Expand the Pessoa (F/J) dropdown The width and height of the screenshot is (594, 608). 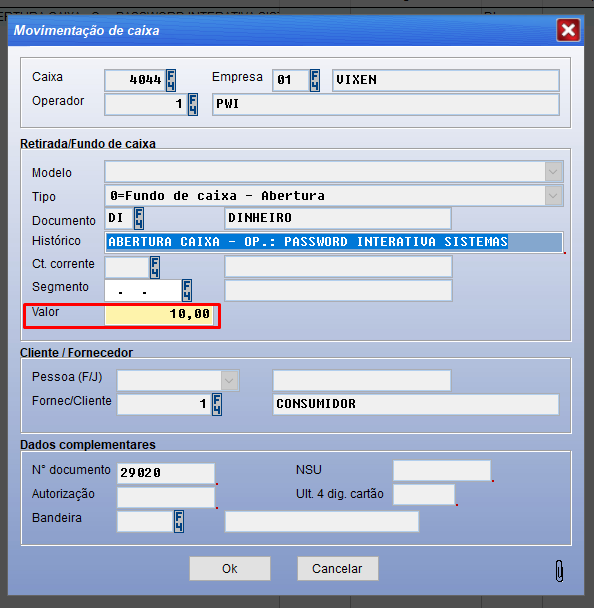point(230,380)
